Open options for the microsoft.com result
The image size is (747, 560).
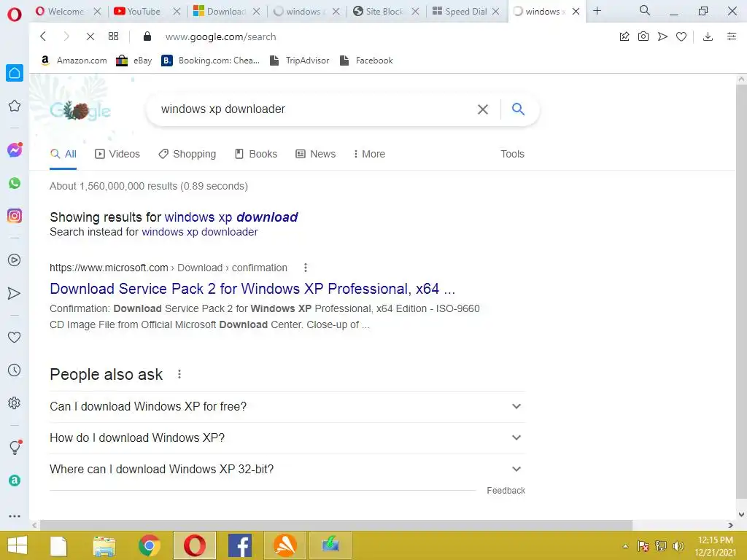coord(306,268)
